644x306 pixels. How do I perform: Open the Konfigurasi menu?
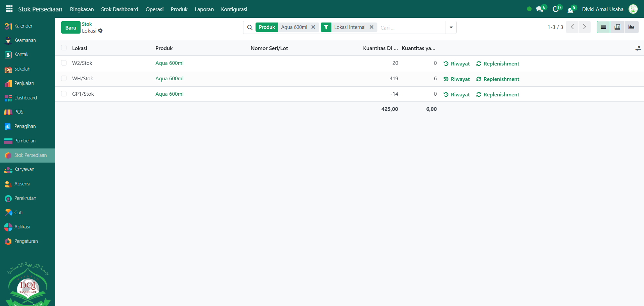pyautogui.click(x=234, y=9)
